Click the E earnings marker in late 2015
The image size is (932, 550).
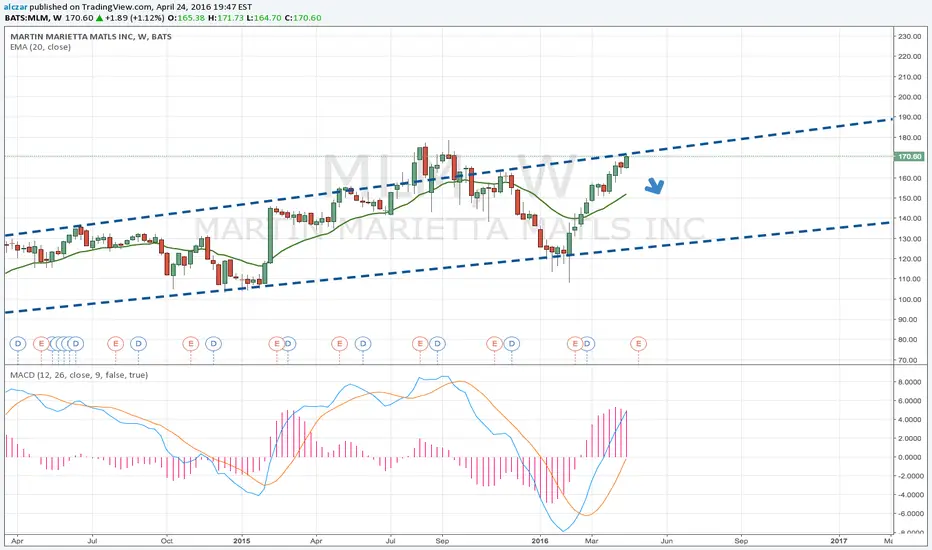click(495, 344)
